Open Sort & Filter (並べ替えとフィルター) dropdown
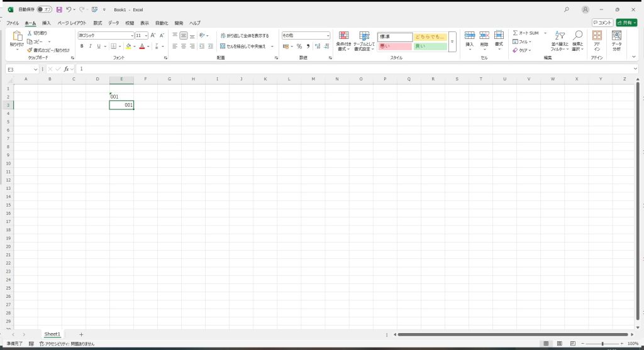644x350 pixels. click(560, 41)
